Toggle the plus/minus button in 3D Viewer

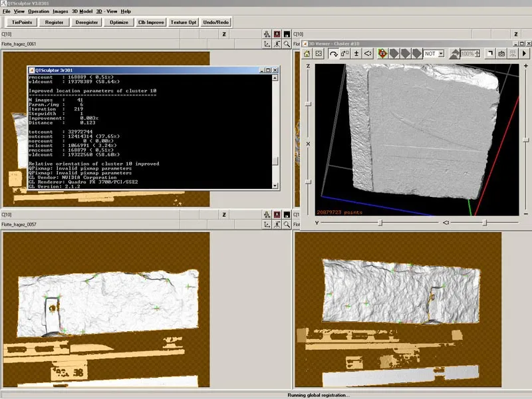point(356,54)
